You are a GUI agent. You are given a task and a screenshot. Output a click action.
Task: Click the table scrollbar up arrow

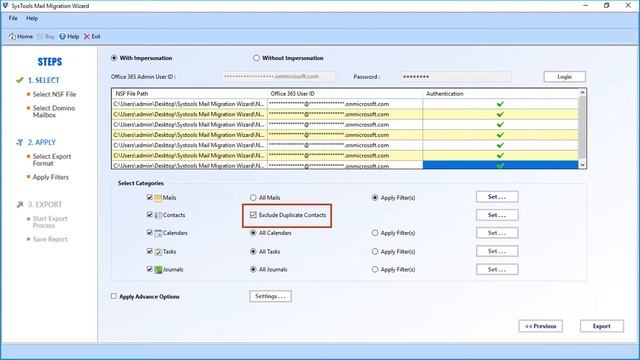click(582, 93)
